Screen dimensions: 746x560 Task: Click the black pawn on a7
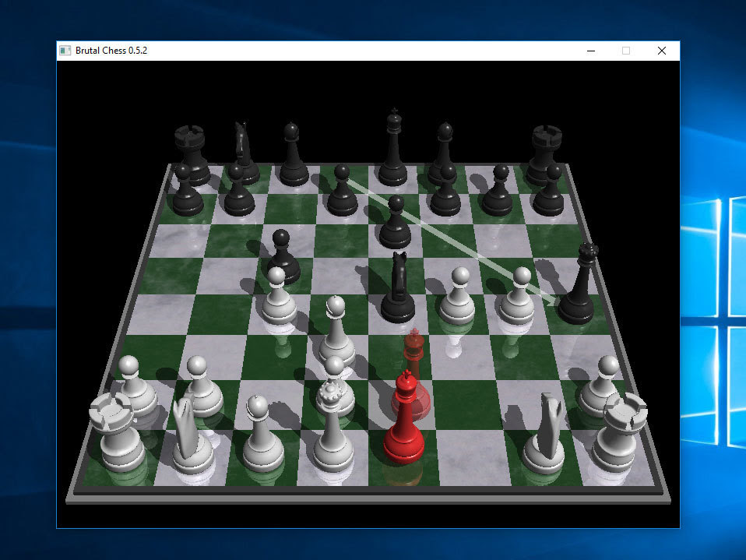187,190
